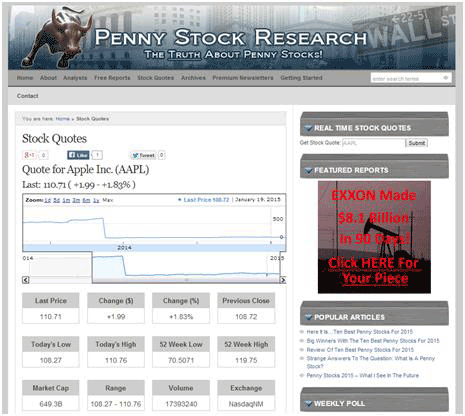465x416 pixels.
Task: Click the chart scroll left arrow
Action: (x=26, y=280)
